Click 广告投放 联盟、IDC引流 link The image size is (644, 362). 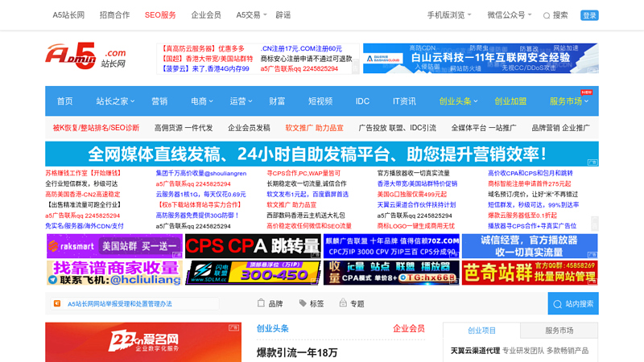click(397, 128)
